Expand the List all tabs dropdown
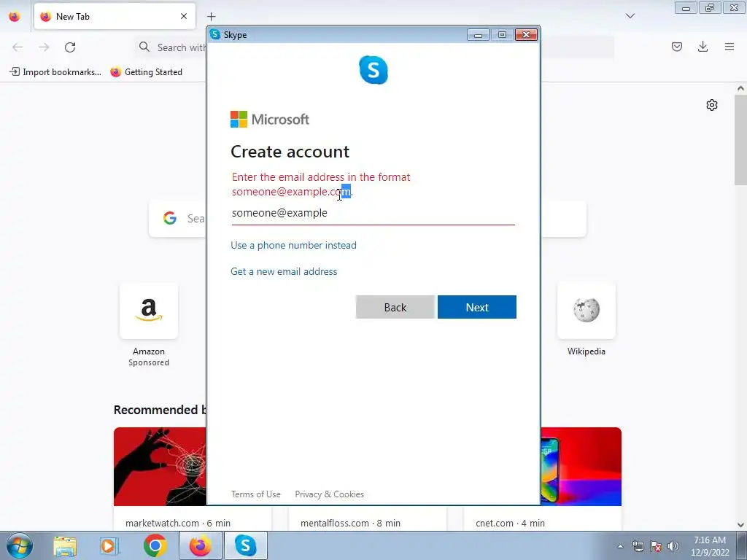The image size is (747, 560). pos(630,16)
